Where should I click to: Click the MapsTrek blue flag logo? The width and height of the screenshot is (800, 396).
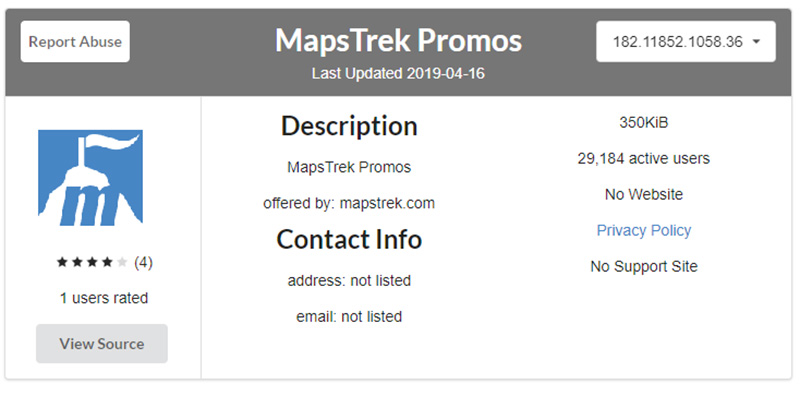tap(90, 178)
